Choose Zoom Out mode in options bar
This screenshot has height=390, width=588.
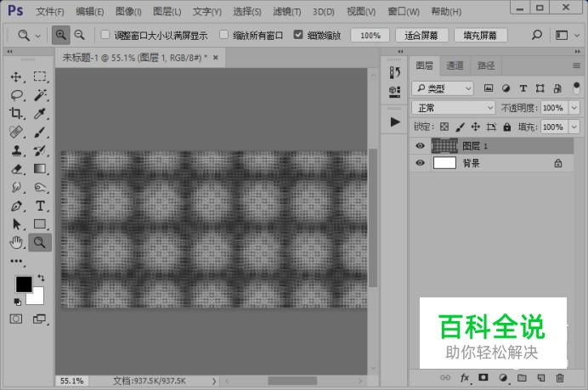pos(80,35)
